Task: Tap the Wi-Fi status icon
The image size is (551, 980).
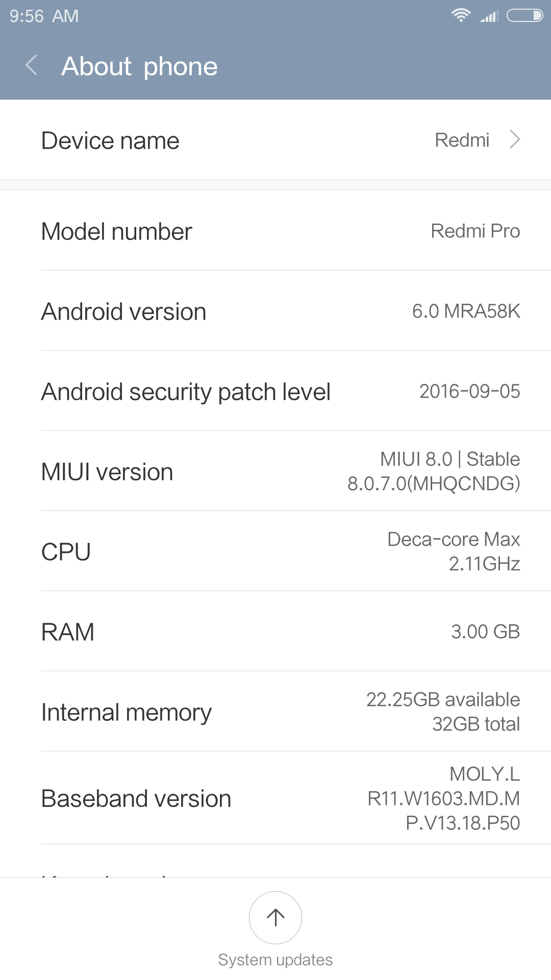Action: [461, 16]
